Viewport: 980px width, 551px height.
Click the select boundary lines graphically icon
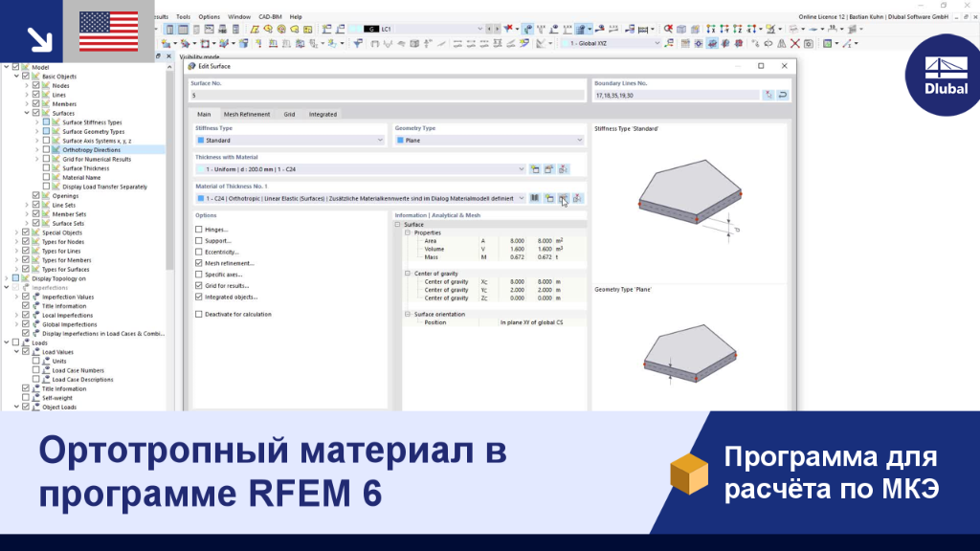tap(768, 95)
